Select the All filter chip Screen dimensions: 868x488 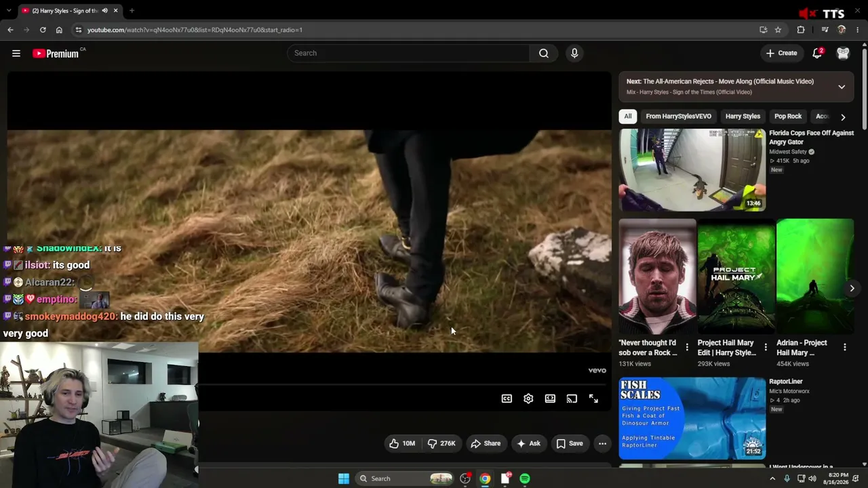pos(628,117)
